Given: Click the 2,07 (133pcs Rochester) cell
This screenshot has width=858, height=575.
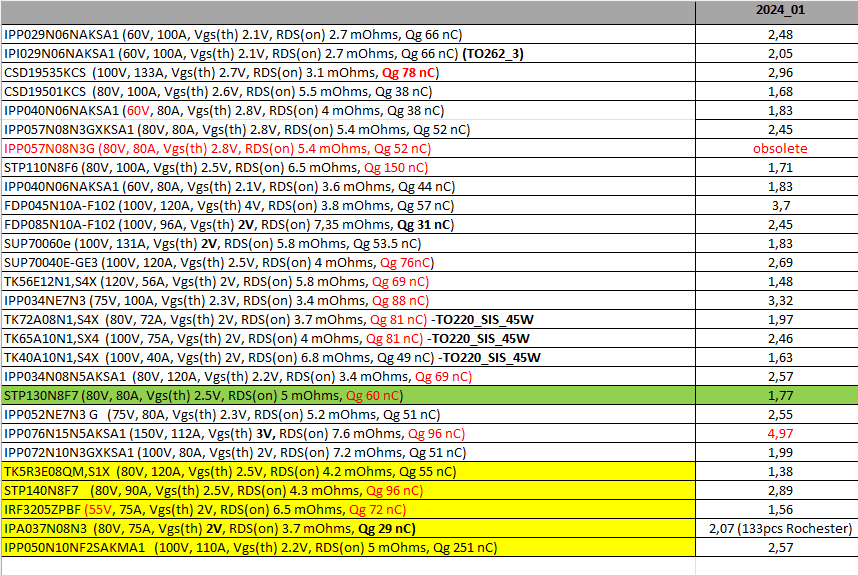Looking at the screenshot, I should (x=776, y=529).
